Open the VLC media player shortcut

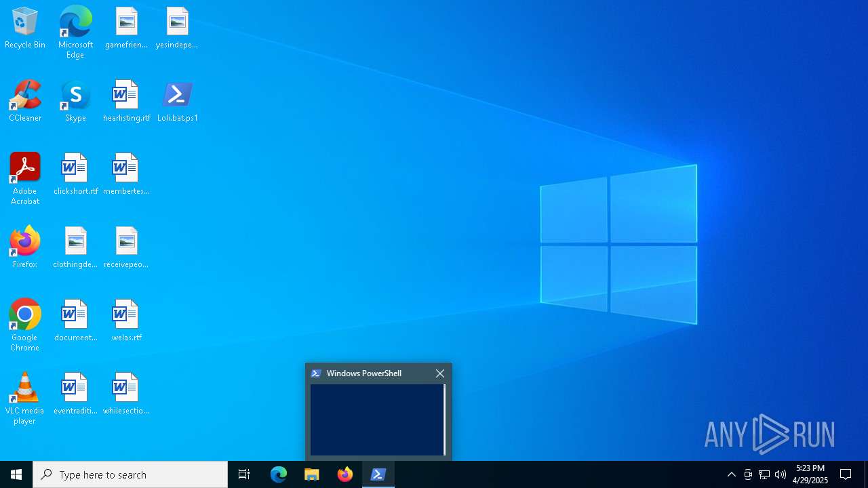(x=25, y=399)
